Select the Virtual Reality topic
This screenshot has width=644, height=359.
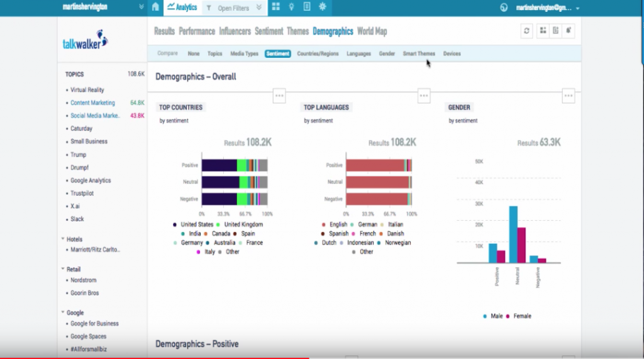point(87,89)
